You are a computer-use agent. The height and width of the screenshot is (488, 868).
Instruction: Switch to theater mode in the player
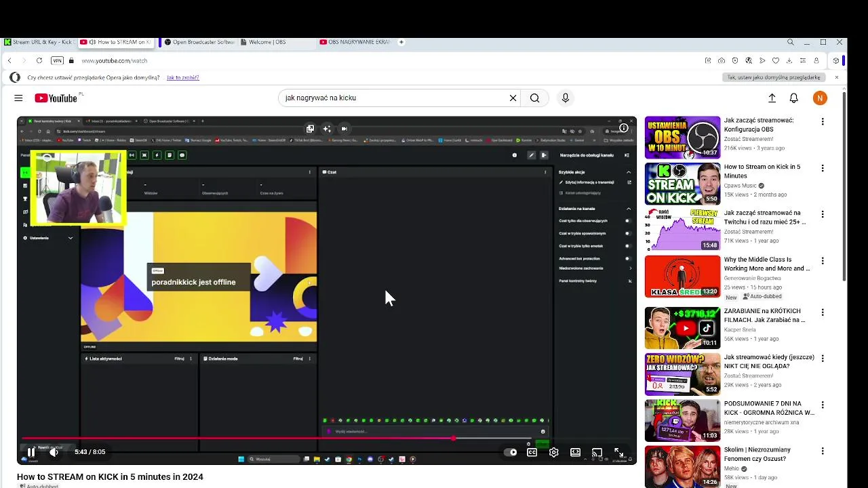point(575,452)
